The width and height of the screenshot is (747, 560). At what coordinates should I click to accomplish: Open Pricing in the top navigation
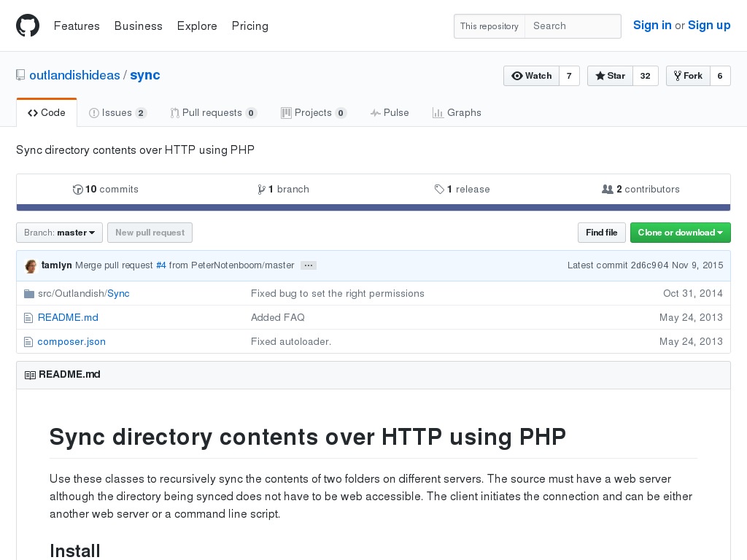coord(250,26)
